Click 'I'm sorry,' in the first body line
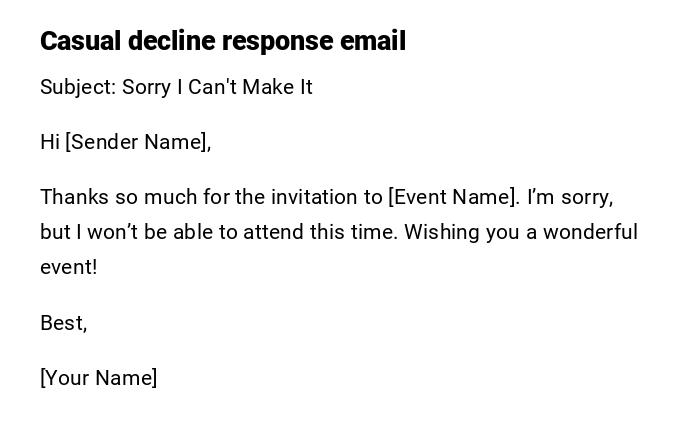The width and height of the screenshot is (700, 440). click(x=570, y=197)
